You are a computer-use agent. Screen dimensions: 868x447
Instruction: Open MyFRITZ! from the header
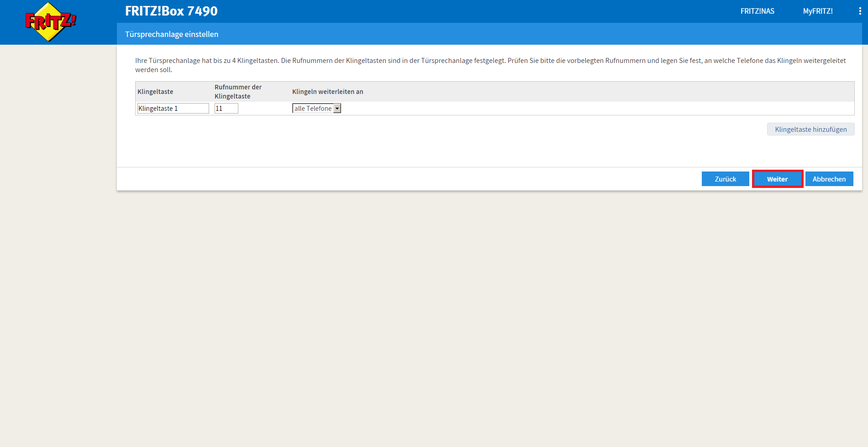click(817, 11)
